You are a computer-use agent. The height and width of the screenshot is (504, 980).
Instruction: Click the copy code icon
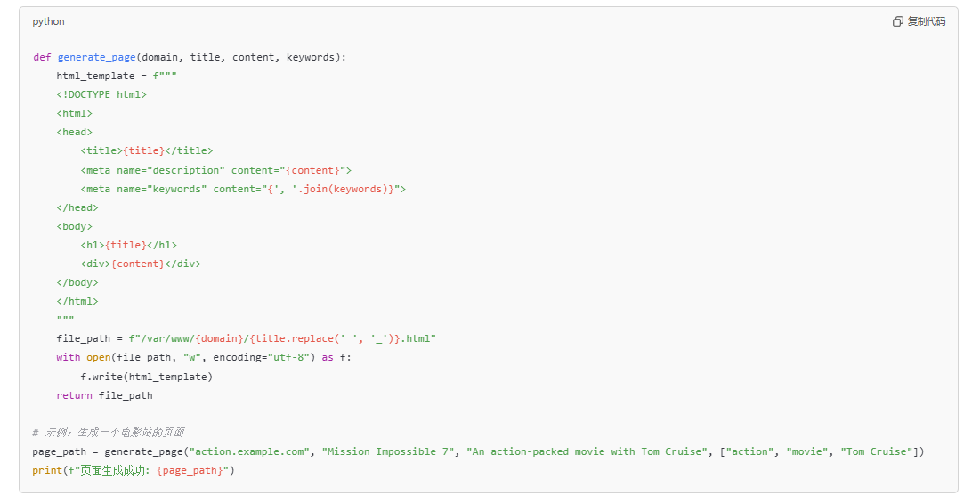point(897,22)
